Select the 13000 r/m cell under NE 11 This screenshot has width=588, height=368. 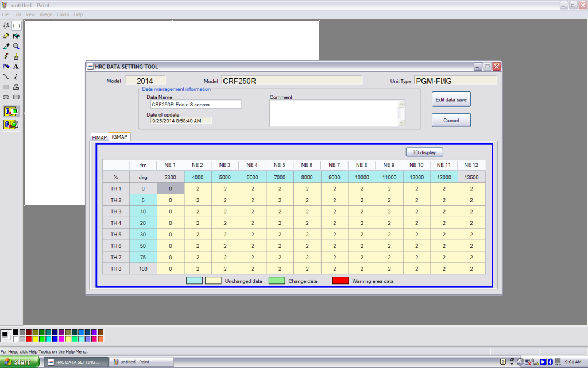click(x=444, y=177)
